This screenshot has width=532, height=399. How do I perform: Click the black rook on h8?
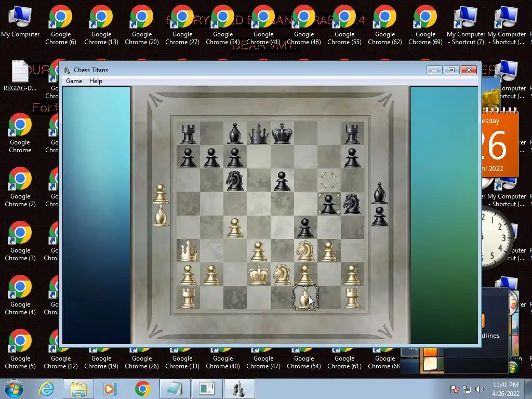pos(352,134)
